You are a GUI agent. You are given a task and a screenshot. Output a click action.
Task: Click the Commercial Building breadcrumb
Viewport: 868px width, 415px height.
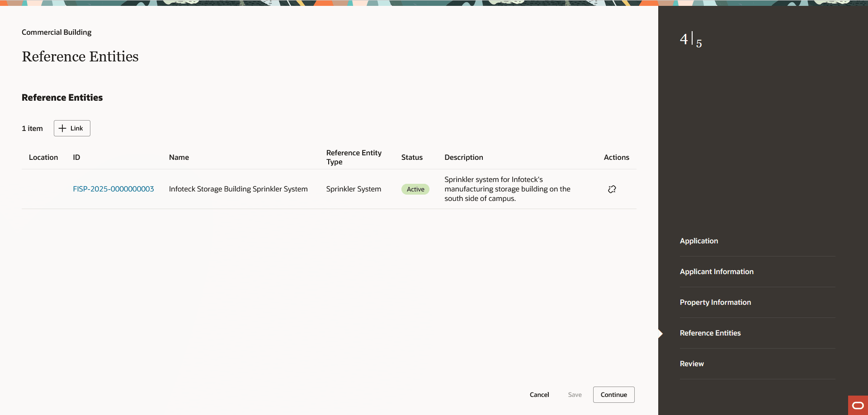click(x=56, y=32)
